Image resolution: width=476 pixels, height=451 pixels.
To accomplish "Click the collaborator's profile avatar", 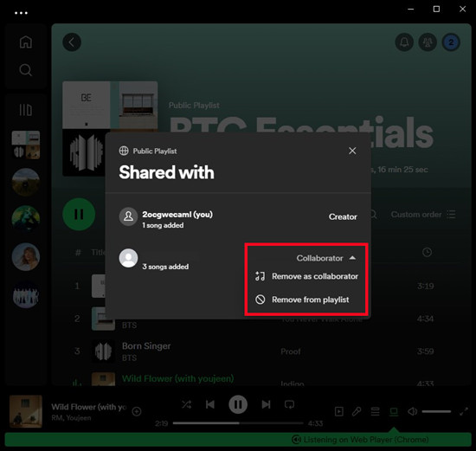I will [128, 258].
